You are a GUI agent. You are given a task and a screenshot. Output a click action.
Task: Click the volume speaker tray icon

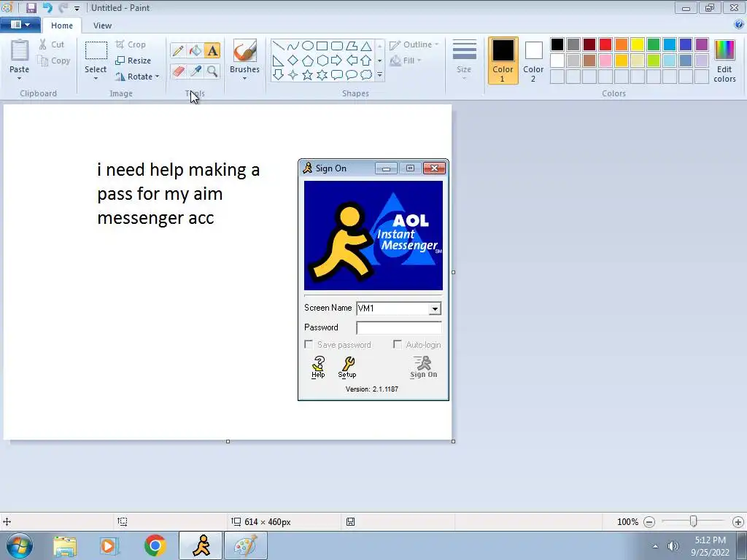tap(673, 546)
